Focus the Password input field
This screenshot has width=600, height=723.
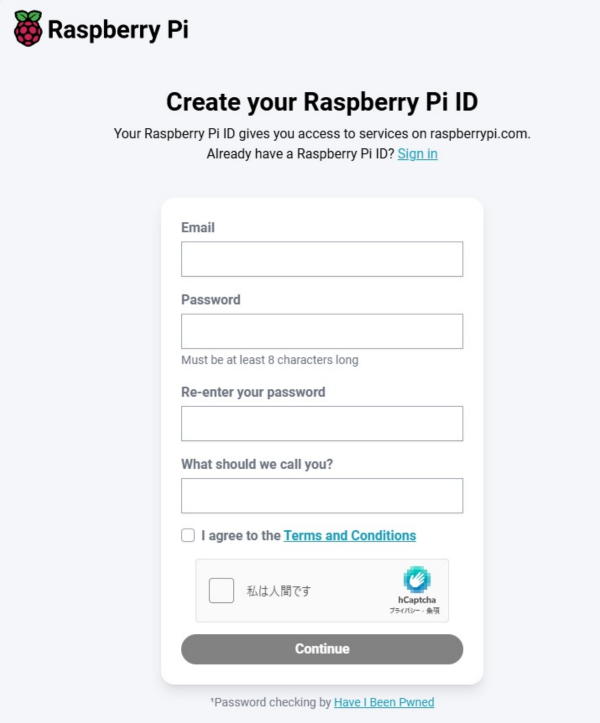coord(322,331)
